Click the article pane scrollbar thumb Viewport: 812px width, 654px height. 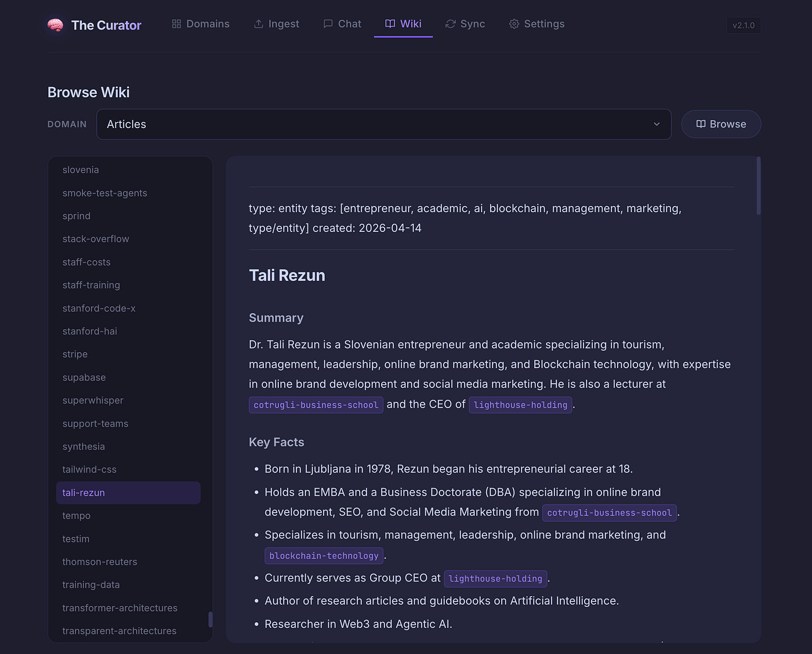[x=758, y=186]
